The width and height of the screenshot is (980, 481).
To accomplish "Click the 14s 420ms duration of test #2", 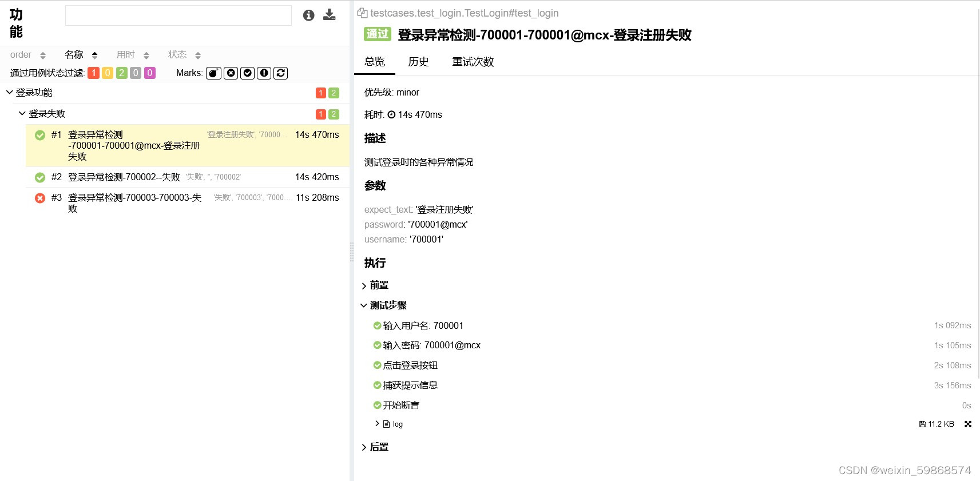I will [x=317, y=177].
